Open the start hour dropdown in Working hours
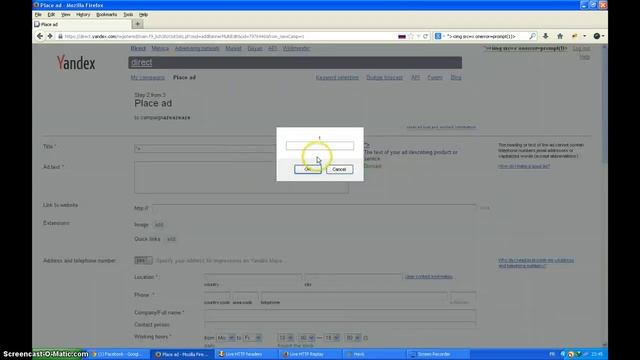 pos(286,338)
